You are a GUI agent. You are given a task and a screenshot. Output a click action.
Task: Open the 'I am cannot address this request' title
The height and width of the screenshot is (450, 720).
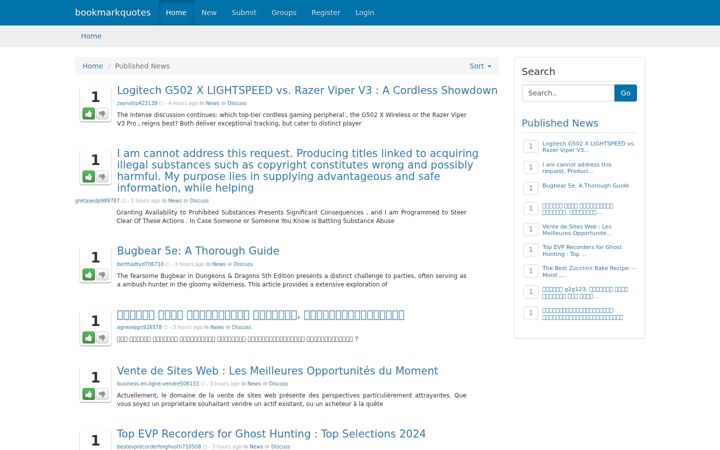298,170
